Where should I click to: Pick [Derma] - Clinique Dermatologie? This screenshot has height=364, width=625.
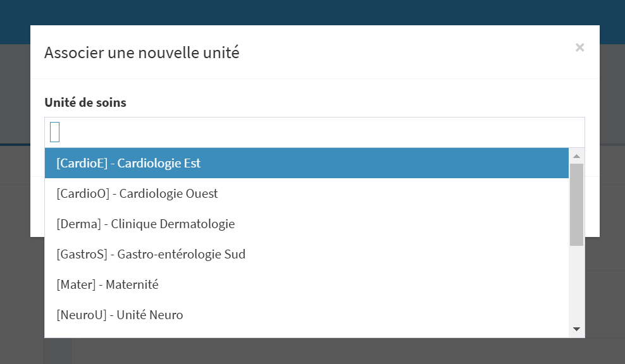click(307, 224)
